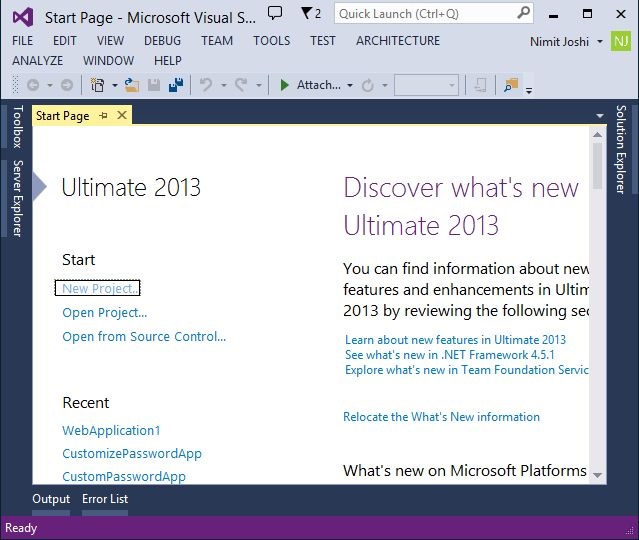Close the Start Page tab
Screen dimensions: 639x540
tap(122, 115)
